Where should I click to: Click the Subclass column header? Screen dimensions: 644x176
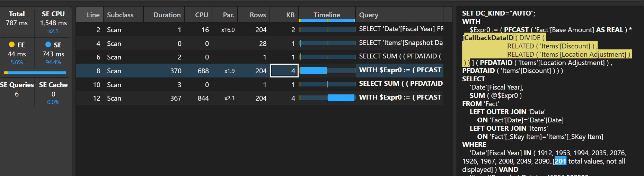(x=120, y=15)
